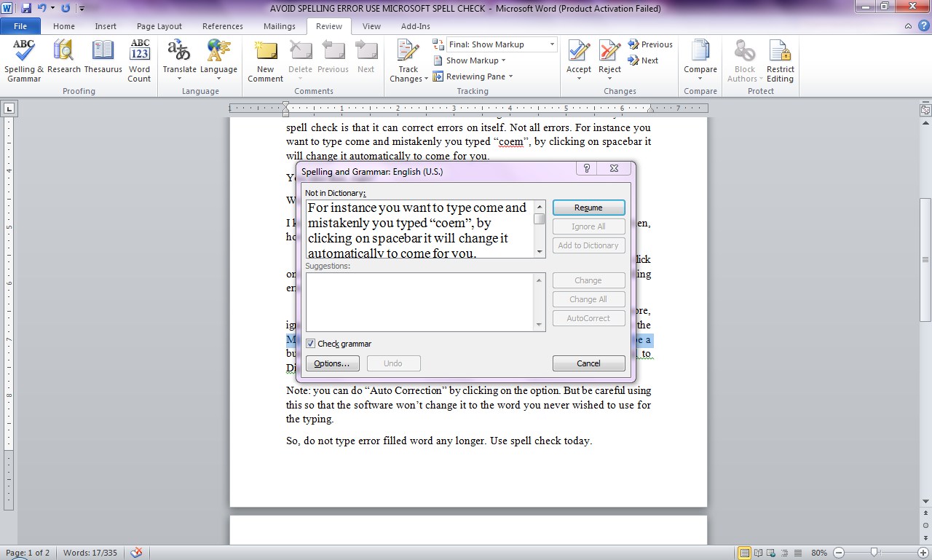Click the Next Page double-arrow on scrollbar
Viewport: 932px width, 560px height.
(925, 537)
